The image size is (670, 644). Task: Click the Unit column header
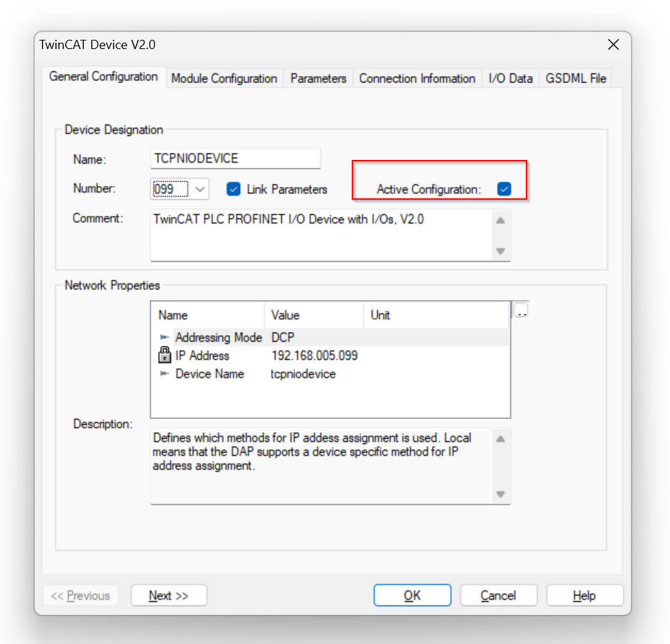pyautogui.click(x=436, y=315)
